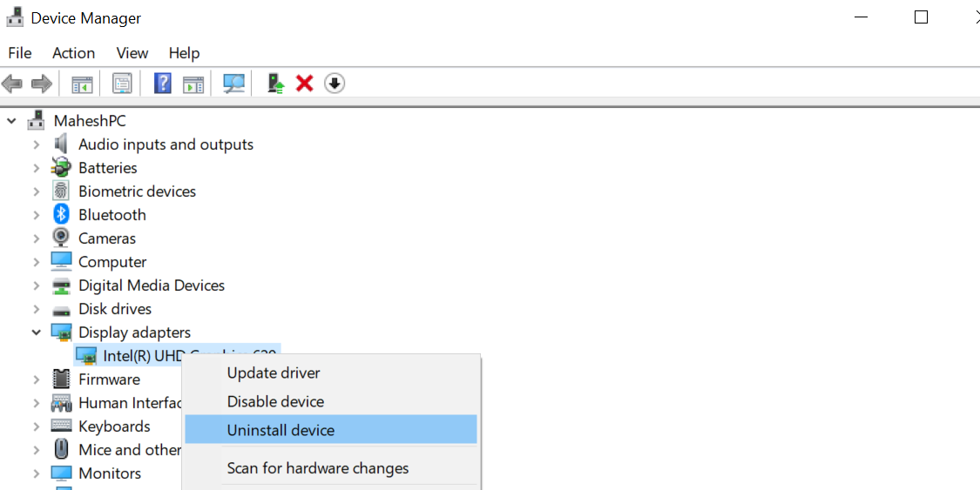980x490 pixels.
Task: Select the Monitors tree label
Action: click(x=110, y=473)
